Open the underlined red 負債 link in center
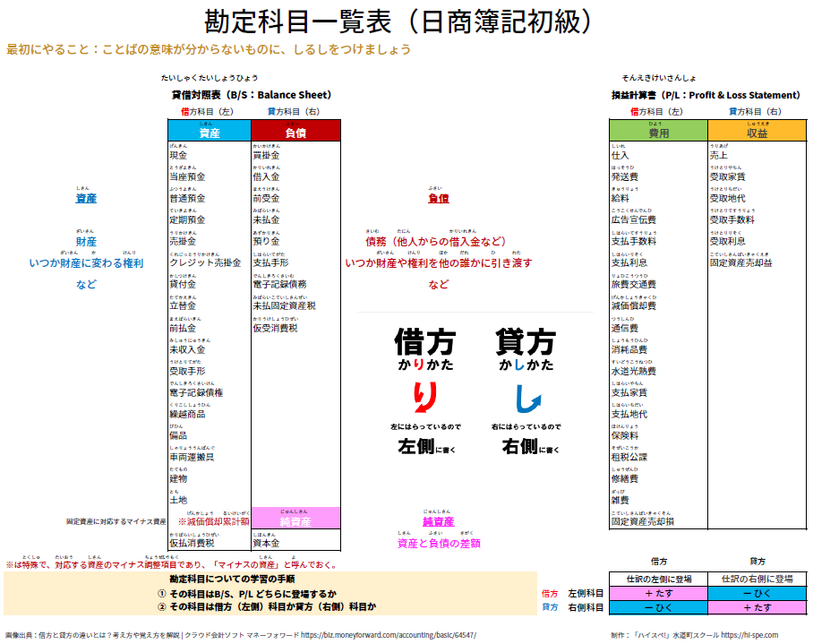813x644 pixels. coord(439,199)
